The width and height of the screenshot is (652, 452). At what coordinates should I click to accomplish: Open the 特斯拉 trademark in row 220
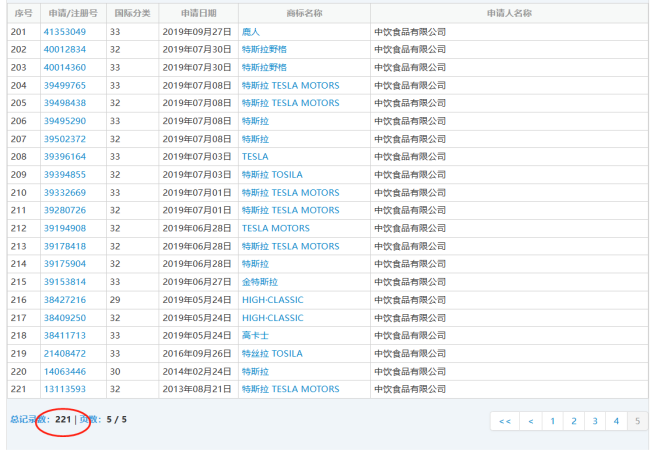255,371
